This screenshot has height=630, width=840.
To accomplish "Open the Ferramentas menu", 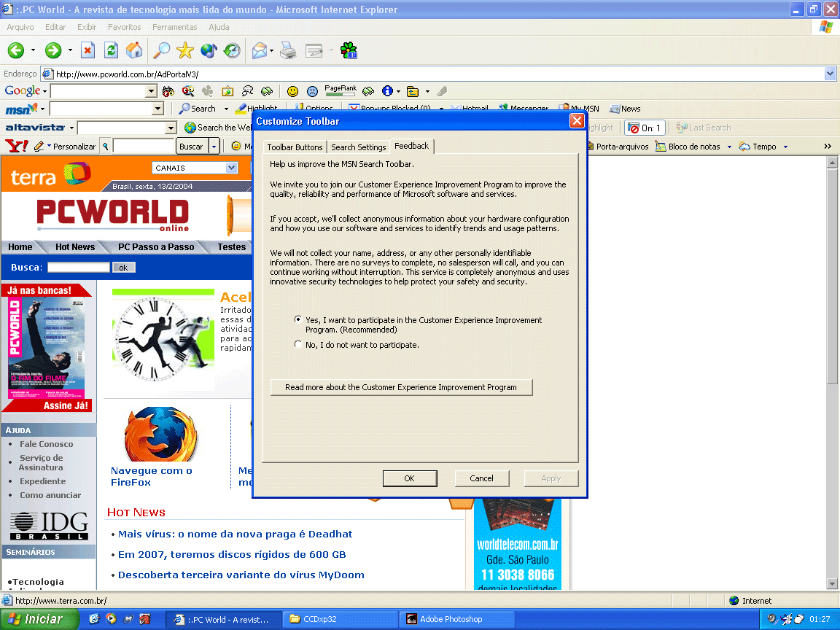I will pyautogui.click(x=175, y=27).
